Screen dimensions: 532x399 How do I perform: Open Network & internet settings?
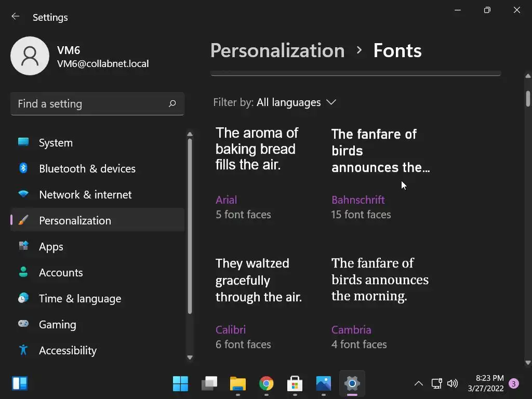(98, 194)
